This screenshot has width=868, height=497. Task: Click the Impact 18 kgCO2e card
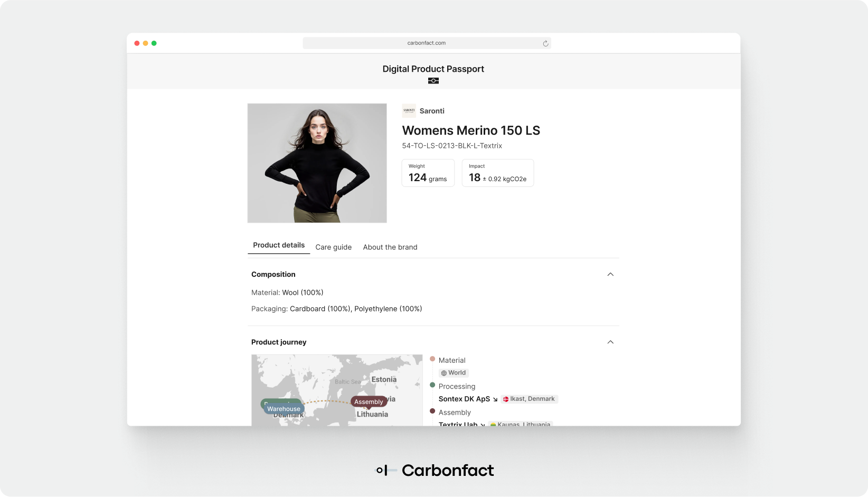(498, 173)
